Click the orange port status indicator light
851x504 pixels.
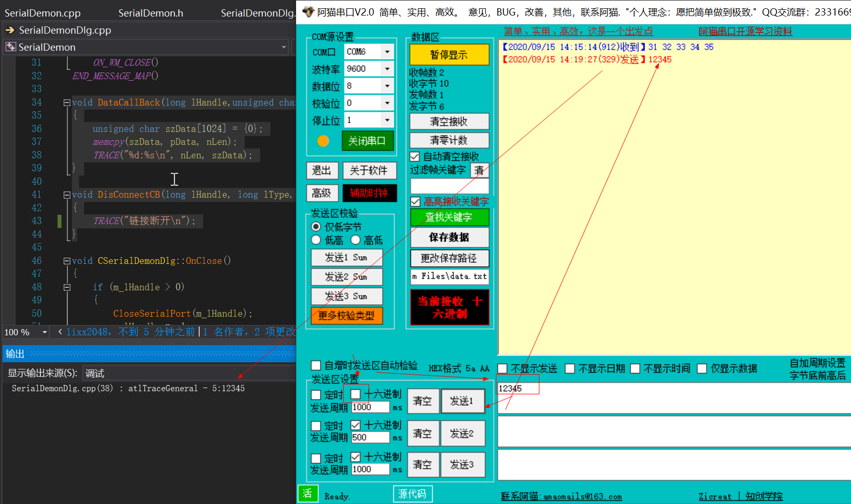click(x=323, y=141)
